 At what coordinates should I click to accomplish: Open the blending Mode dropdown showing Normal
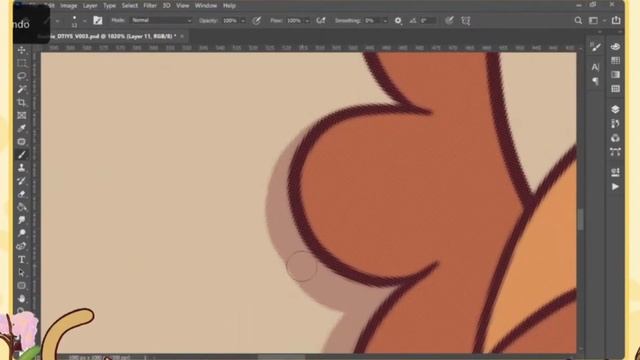point(161,20)
